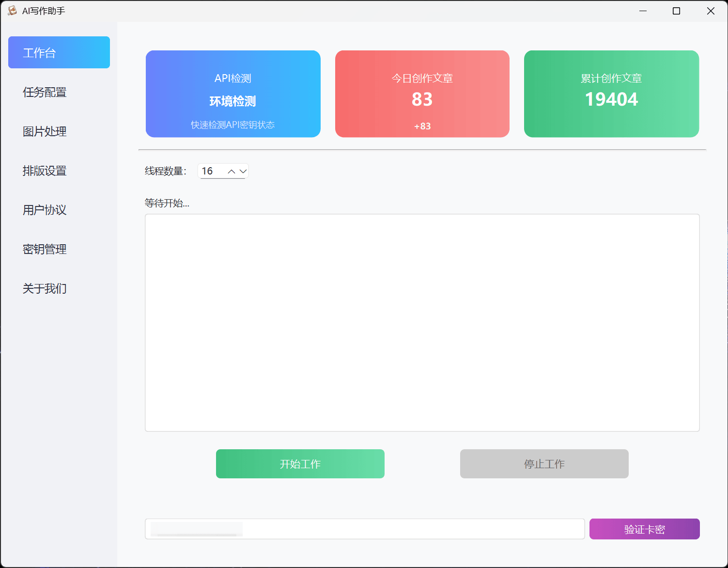Click the AI写作助手 app icon in title bar
This screenshot has width=728, height=568.
pyautogui.click(x=12, y=11)
